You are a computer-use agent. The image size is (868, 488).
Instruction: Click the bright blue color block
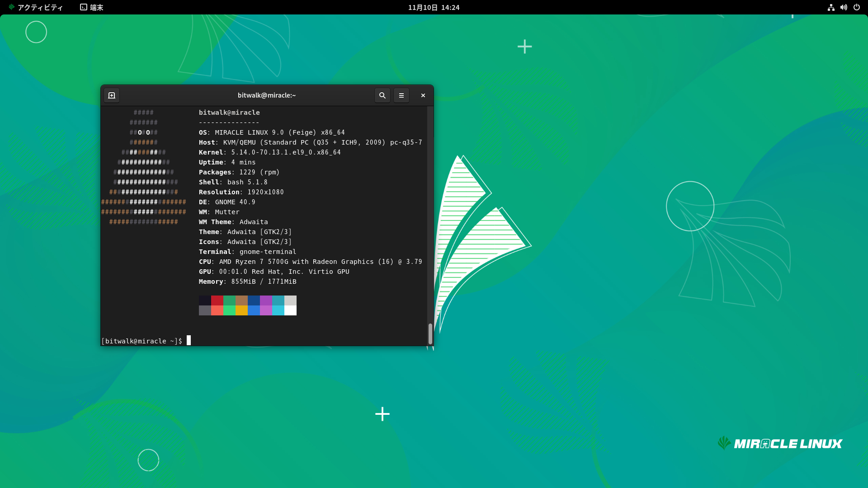[254, 310]
